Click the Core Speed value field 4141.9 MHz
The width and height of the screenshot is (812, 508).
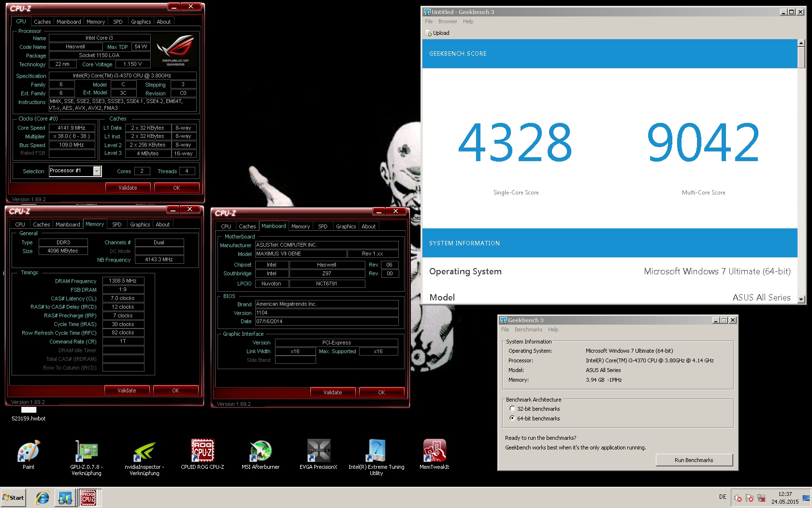tap(72, 128)
